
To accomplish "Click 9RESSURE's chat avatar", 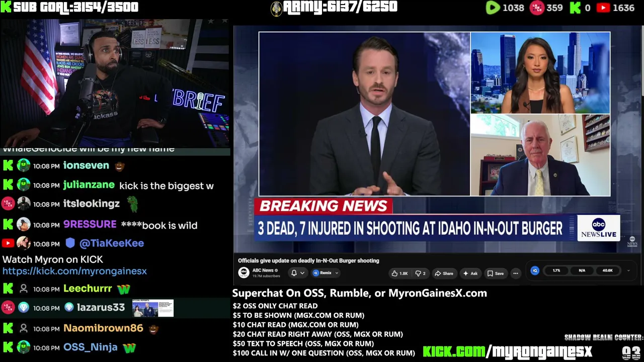I will (24, 224).
